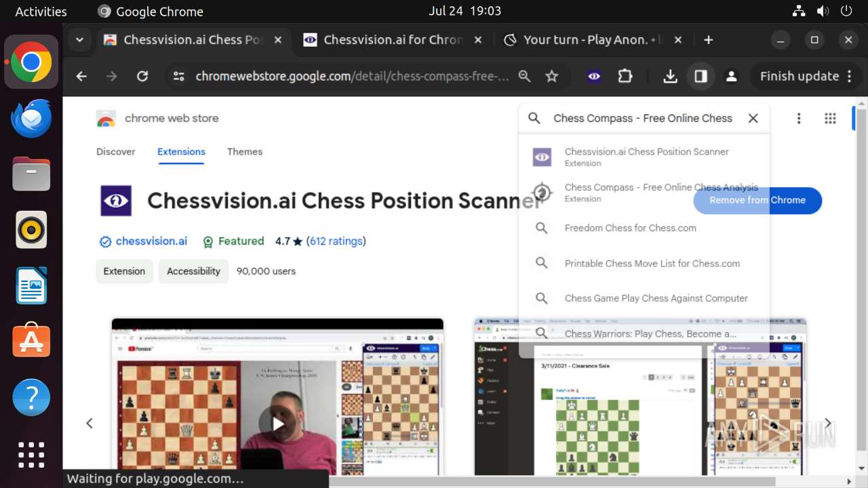Click the web store search magnifier
The height and width of the screenshot is (488, 868).
click(x=534, y=118)
